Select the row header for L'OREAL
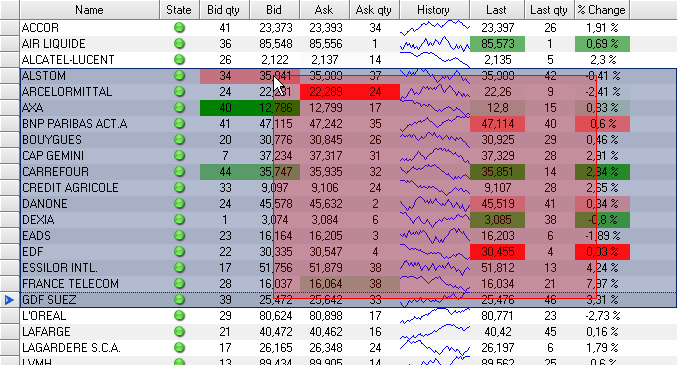Viewport: 677px width, 365px height. pyautogui.click(x=9, y=316)
